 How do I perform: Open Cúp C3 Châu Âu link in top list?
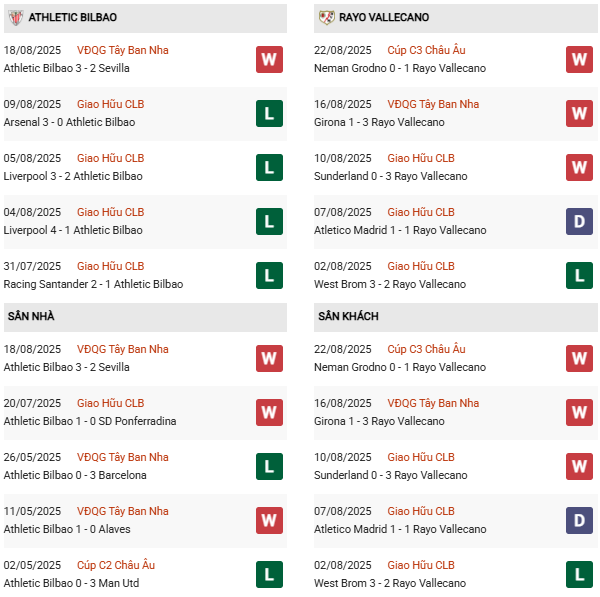[x=426, y=50]
